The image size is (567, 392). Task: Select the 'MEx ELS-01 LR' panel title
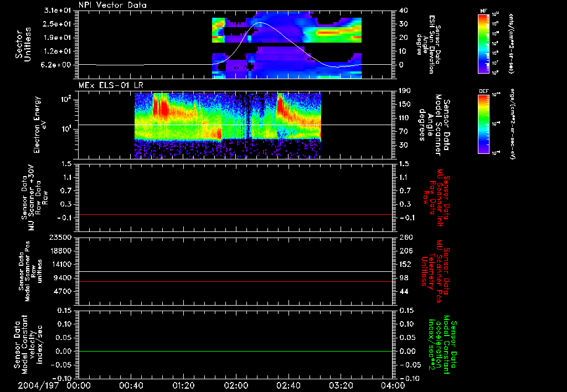tap(111, 86)
